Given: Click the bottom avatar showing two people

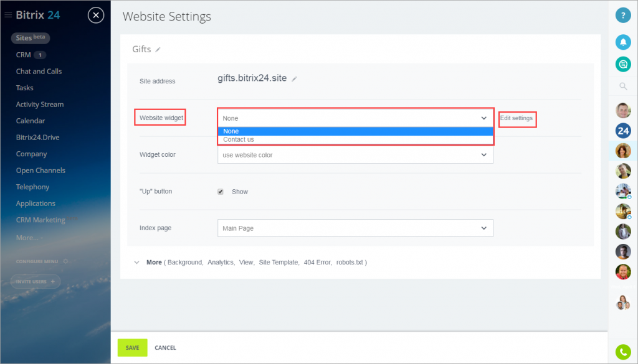Looking at the screenshot, I should pos(623,302).
